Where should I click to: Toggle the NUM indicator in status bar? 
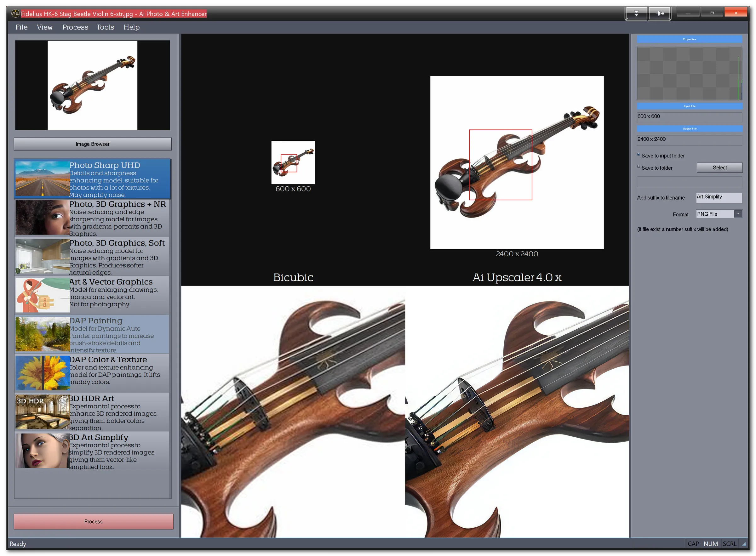coord(711,543)
